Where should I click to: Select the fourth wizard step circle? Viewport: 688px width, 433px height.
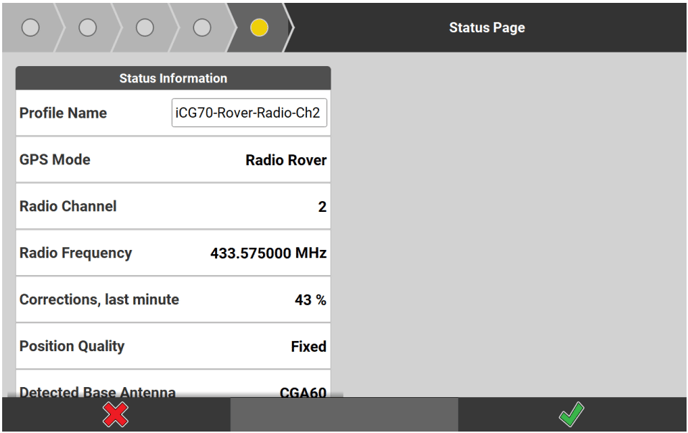pos(201,28)
